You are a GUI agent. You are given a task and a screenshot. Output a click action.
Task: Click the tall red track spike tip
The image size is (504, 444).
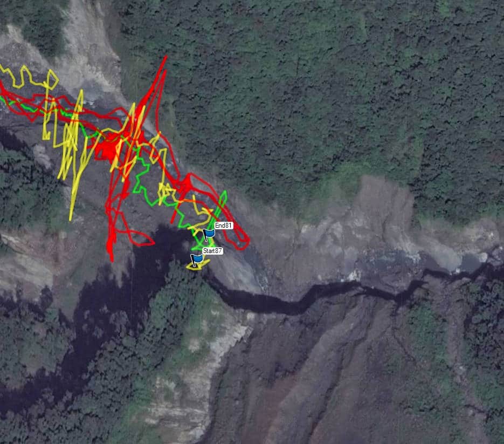[x=166, y=57]
